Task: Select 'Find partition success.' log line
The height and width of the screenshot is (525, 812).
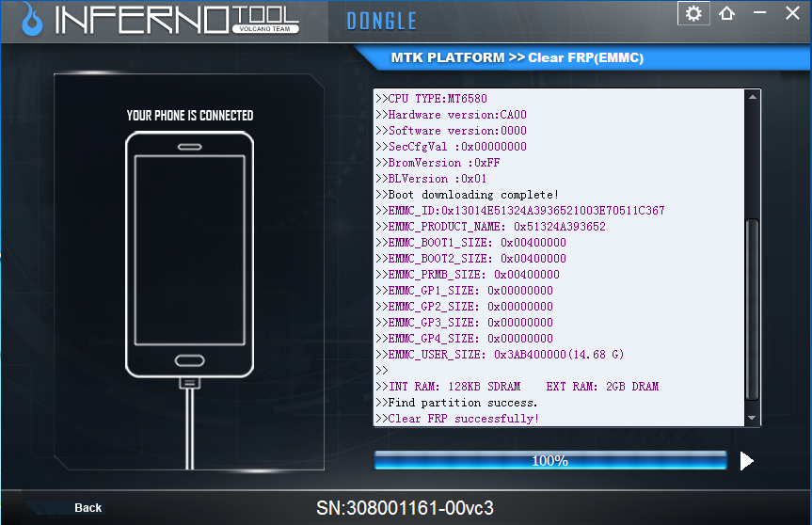Action: coord(456,403)
